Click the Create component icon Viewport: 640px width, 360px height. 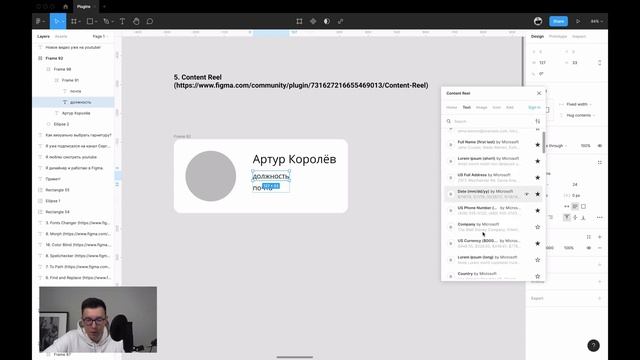click(x=313, y=21)
